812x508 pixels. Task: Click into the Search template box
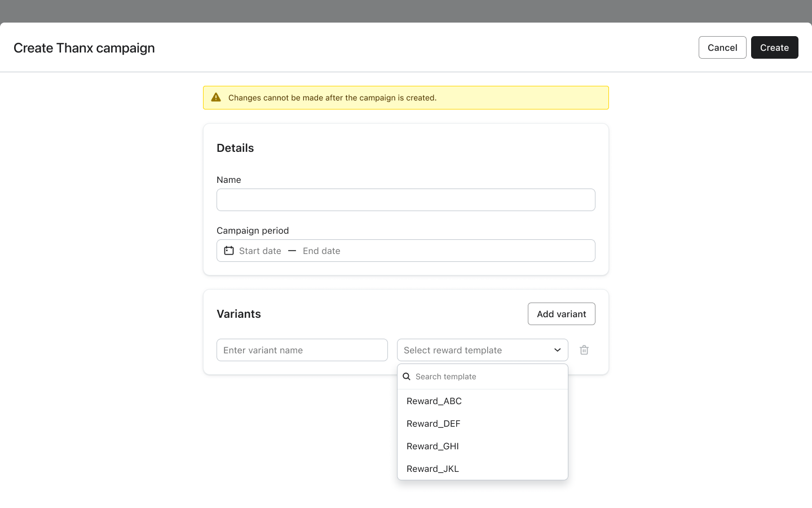(488, 376)
